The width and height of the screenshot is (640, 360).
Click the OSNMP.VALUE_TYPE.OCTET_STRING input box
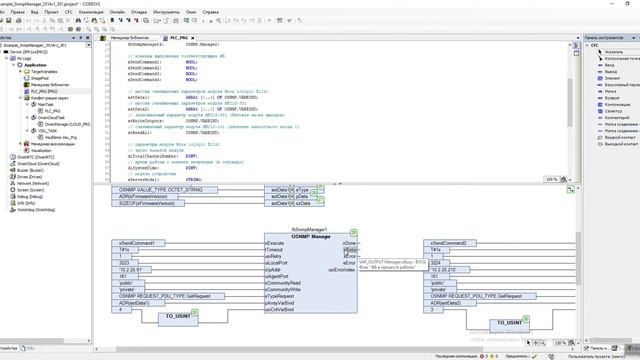tap(164, 190)
